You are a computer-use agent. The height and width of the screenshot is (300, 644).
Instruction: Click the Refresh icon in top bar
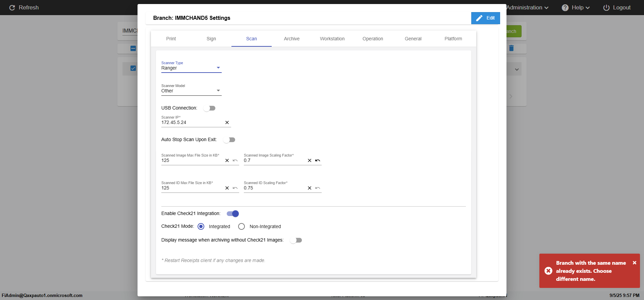(x=12, y=8)
